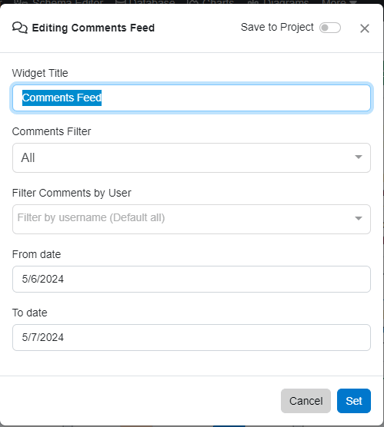384x427 pixels.
Task: Focus the Widget Title text field
Action: tap(191, 98)
